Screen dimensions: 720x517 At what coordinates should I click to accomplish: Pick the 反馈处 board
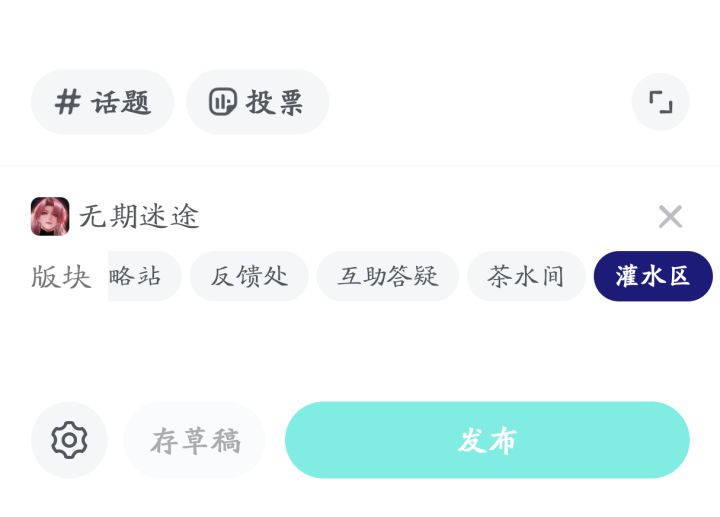tap(249, 276)
